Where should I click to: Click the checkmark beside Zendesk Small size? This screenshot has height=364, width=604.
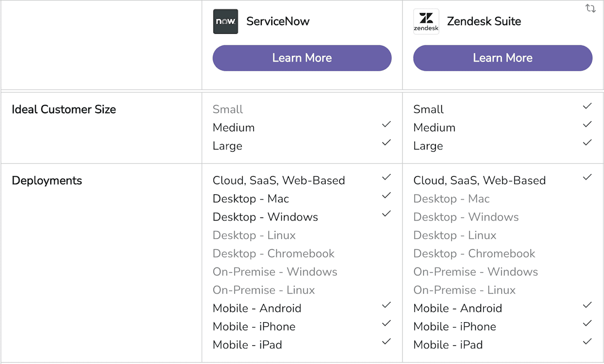[587, 106]
